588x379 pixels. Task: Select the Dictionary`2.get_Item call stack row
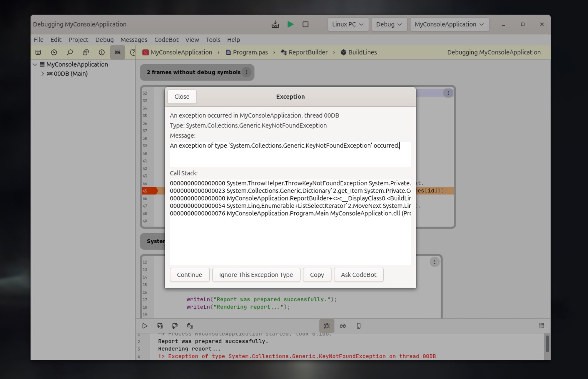tap(290, 191)
